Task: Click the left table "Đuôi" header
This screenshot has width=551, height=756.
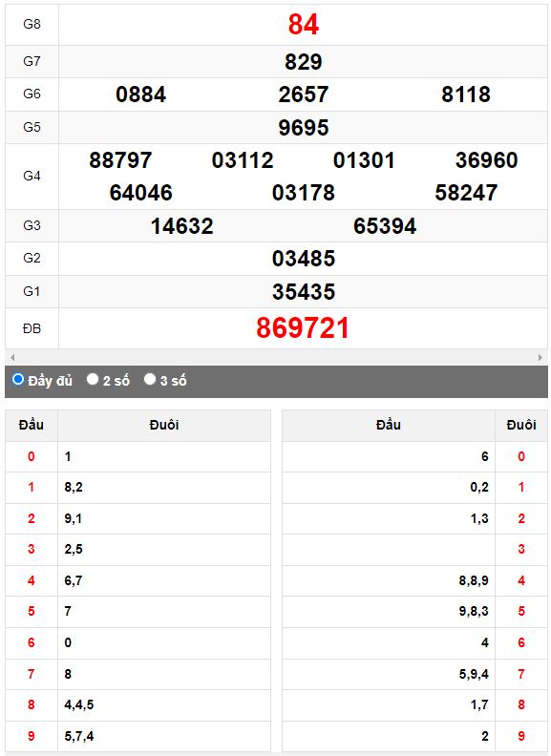Action: 164,426
